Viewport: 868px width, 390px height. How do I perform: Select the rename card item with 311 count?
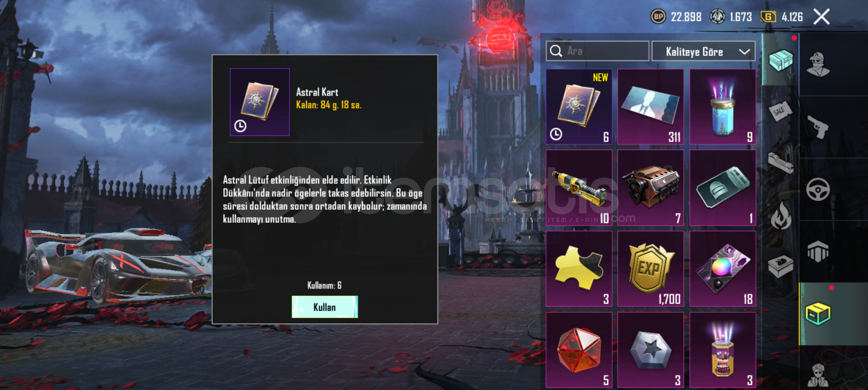click(x=650, y=107)
